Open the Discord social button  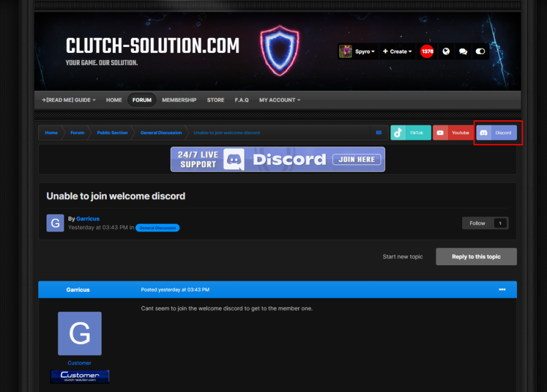point(496,133)
